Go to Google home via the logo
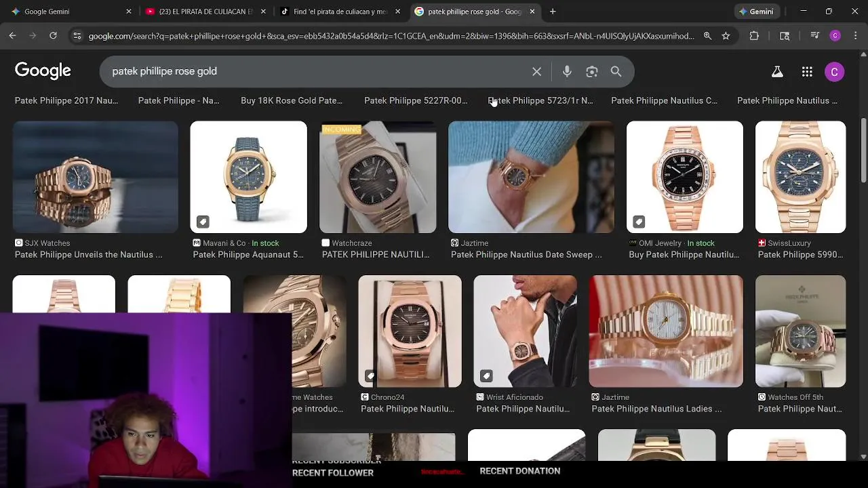 pos(43,70)
